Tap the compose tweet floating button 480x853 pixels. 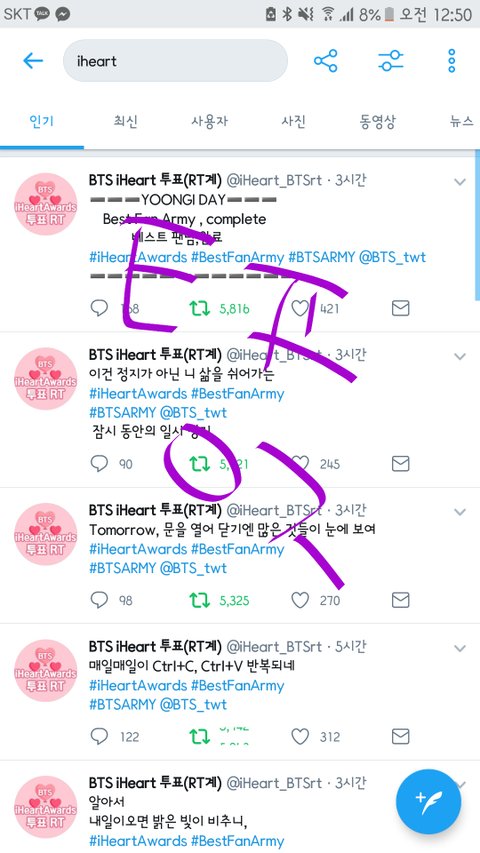pyautogui.click(x=428, y=802)
